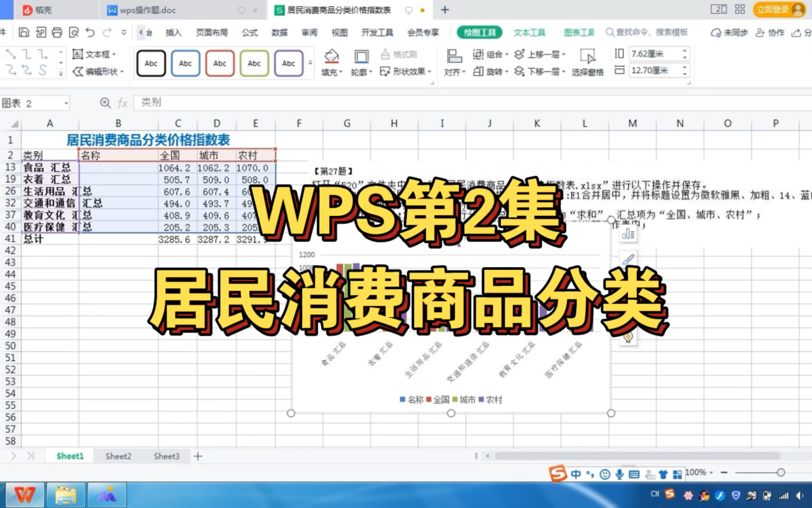The image size is (812, 508).
Task: Click the magnifier icon beside fx
Action: 105,103
